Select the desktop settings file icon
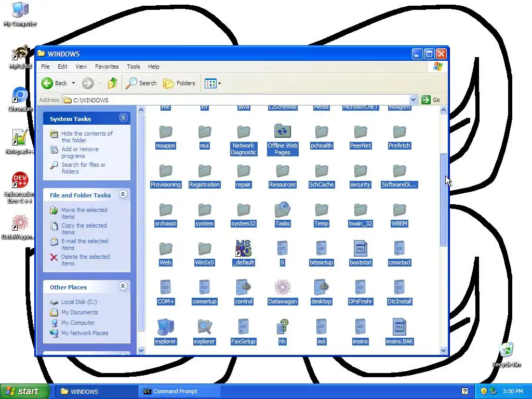The width and height of the screenshot is (532, 399). (x=321, y=287)
